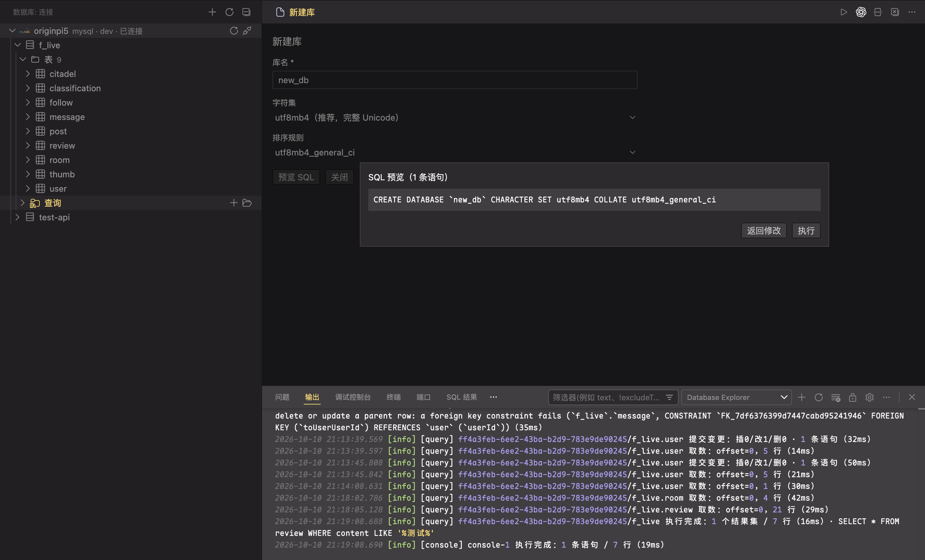The image size is (925, 560).
Task: Open the SQL 结果 tab
Action: (x=462, y=397)
